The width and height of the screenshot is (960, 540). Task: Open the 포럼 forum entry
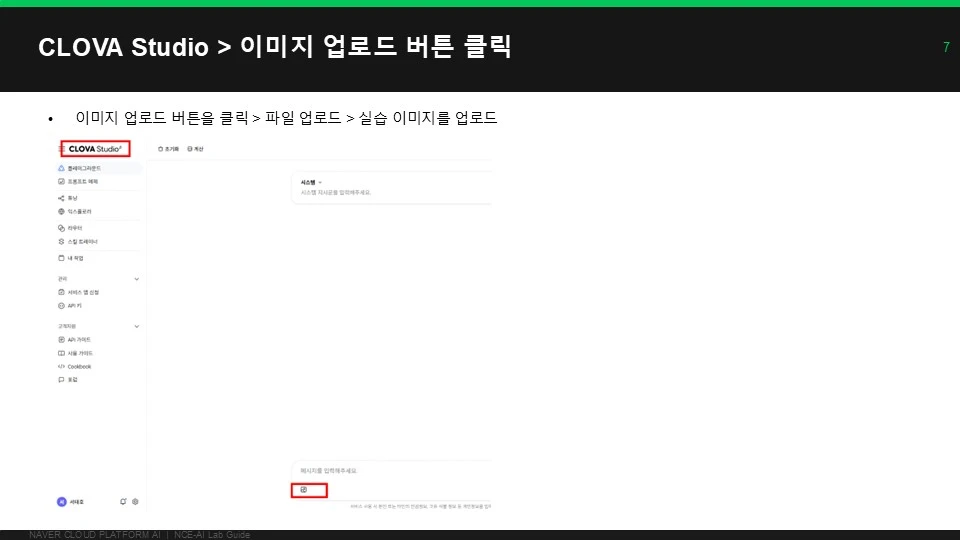[x=68, y=380]
